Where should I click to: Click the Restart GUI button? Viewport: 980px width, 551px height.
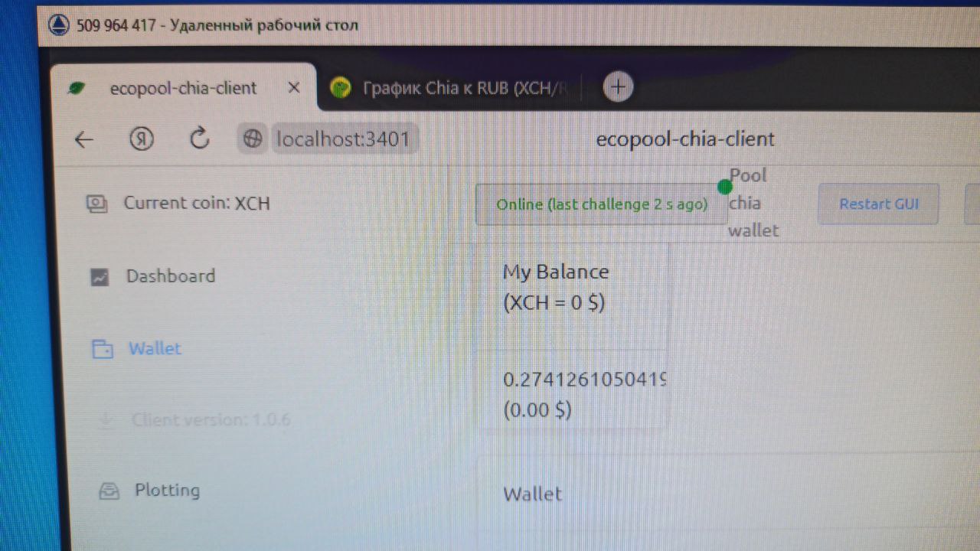point(878,204)
